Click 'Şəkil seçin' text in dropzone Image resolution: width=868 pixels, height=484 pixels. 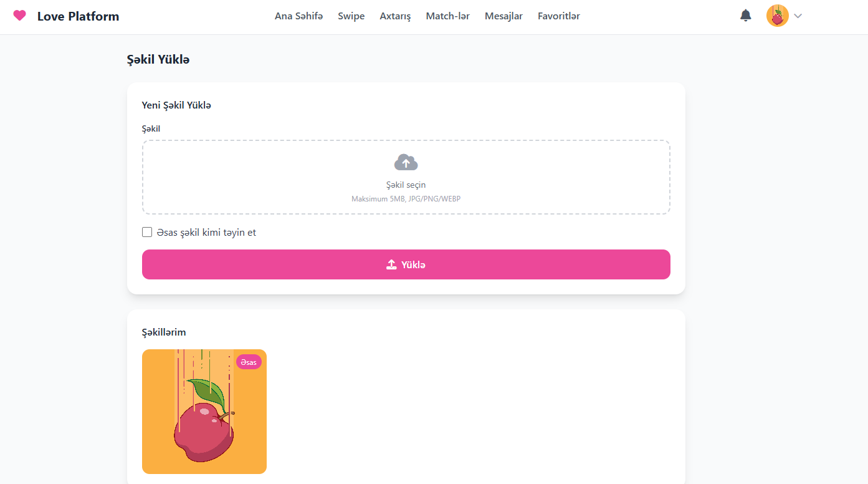(406, 185)
